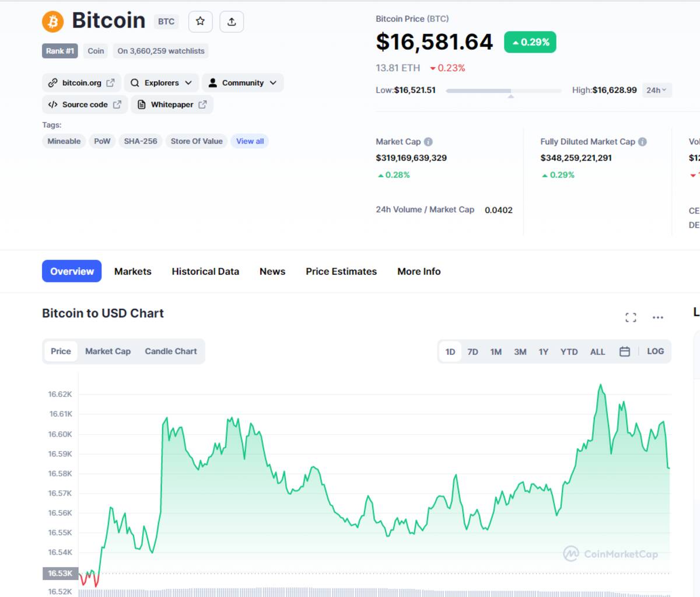Switch to the Overview tab

72,271
